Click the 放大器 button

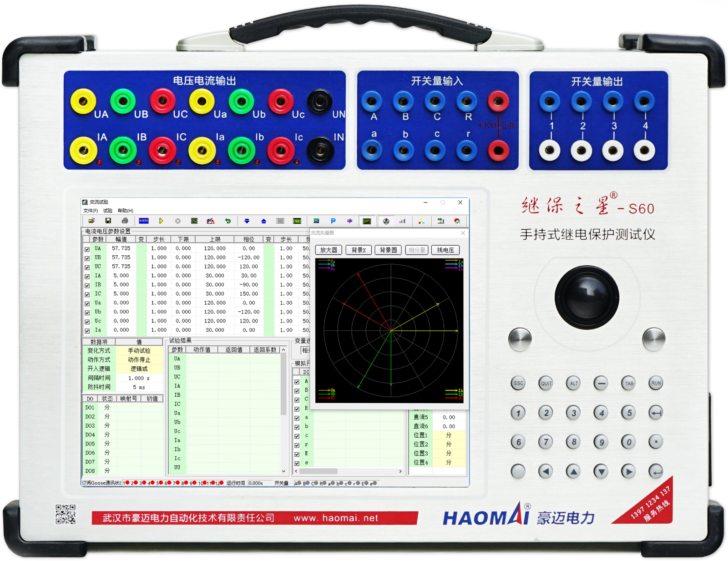329,250
